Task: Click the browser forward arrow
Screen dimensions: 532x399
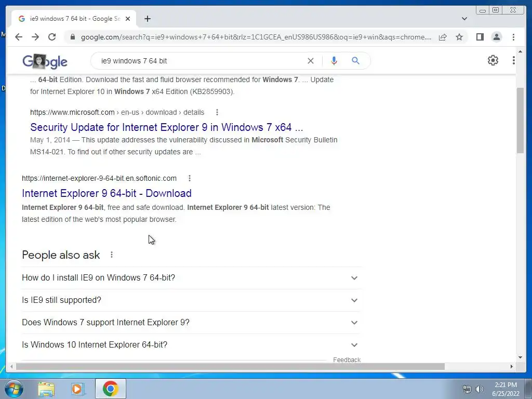Action: pyautogui.click(x=35, y=37)
